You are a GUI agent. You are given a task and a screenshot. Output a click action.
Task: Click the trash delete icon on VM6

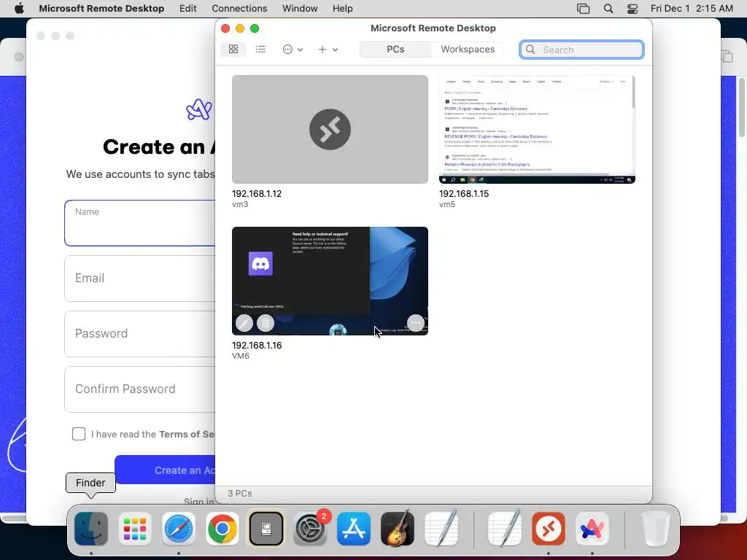point(266,323)
